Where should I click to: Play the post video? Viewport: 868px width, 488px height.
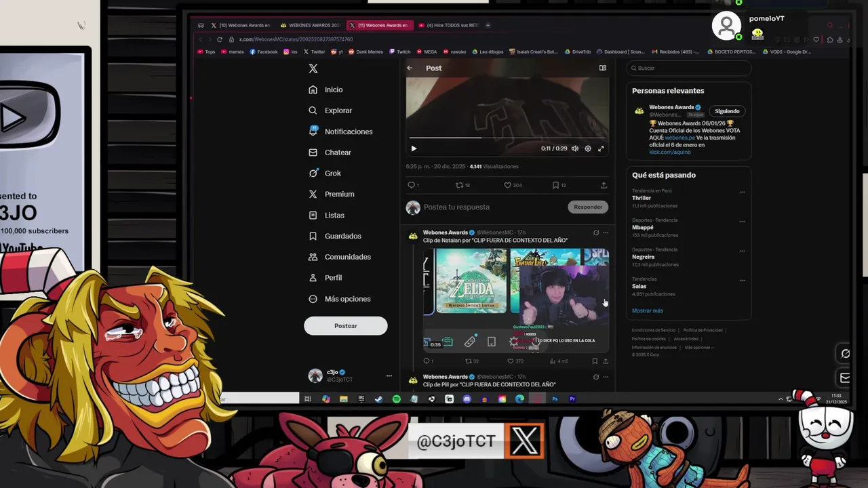(414, 148)
